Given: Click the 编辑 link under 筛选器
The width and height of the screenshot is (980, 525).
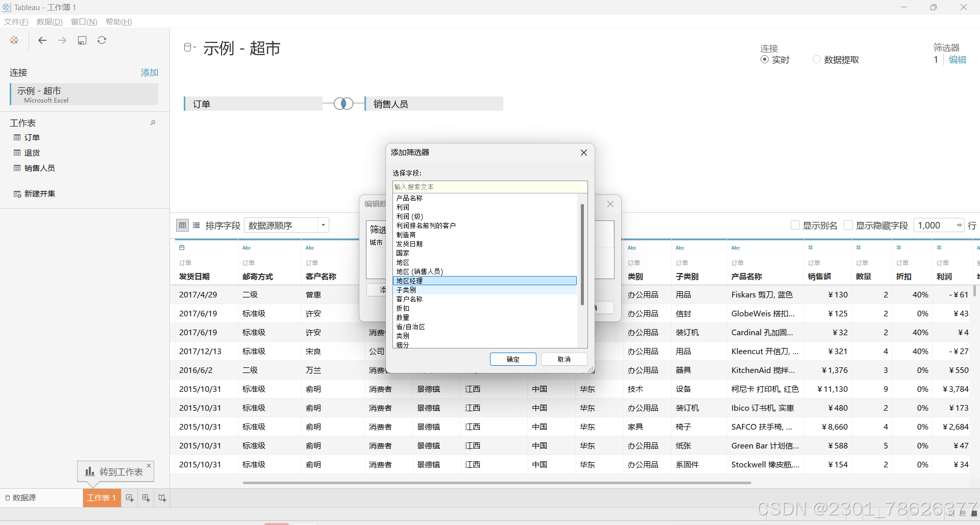Looking at the screenshot, I should (x=958, y=59).
